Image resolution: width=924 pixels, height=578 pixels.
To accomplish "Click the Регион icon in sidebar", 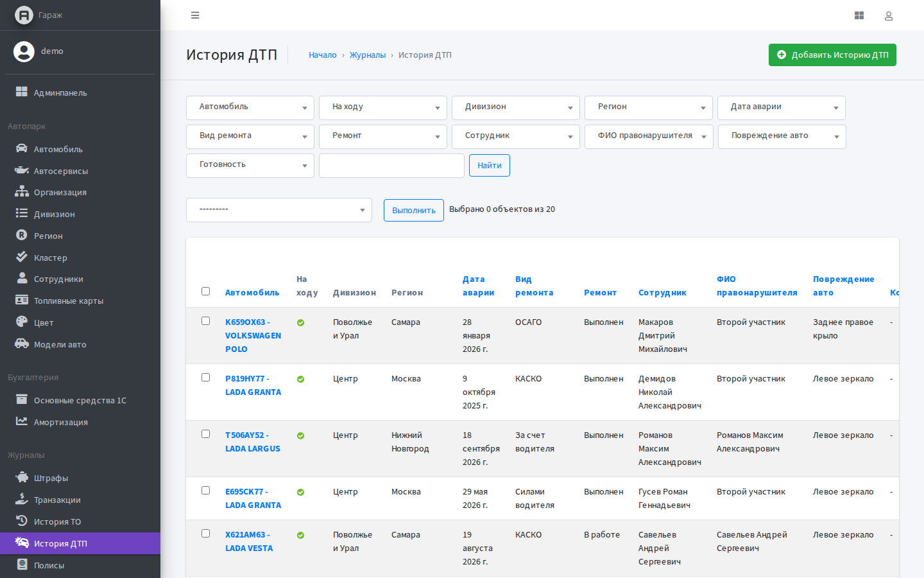I will (22, 235).
